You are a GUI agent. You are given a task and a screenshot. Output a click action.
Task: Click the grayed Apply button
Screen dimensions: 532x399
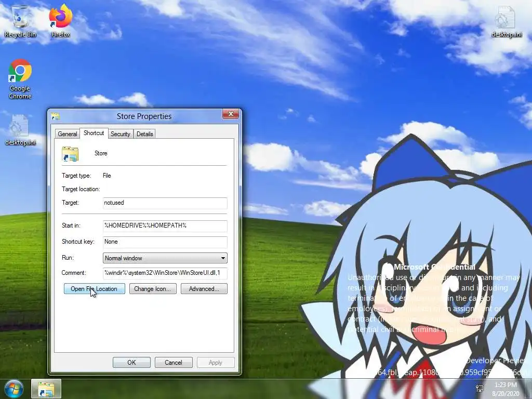pos(216,362)
